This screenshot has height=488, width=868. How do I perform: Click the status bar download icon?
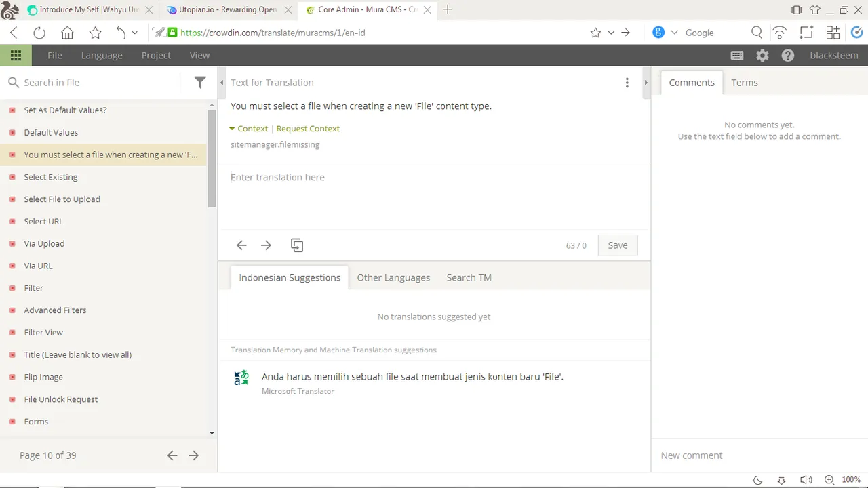781,480
